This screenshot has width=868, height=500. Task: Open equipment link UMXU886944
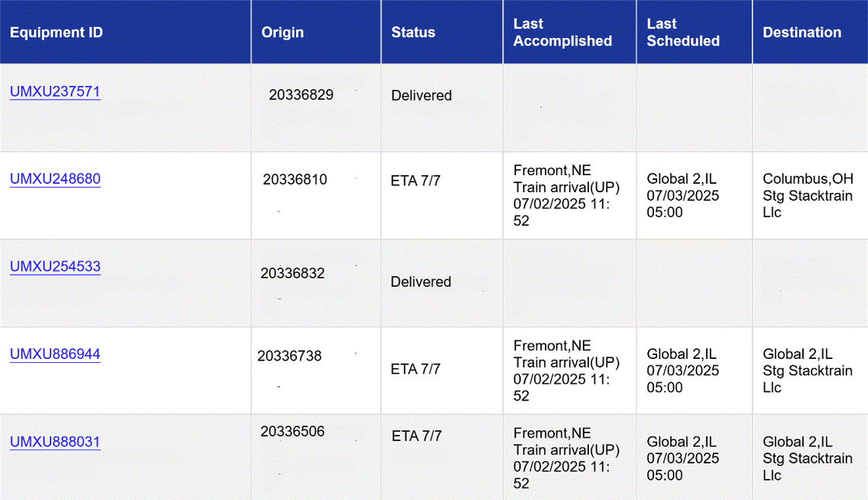pyautogui.click(x=55, y=353)
